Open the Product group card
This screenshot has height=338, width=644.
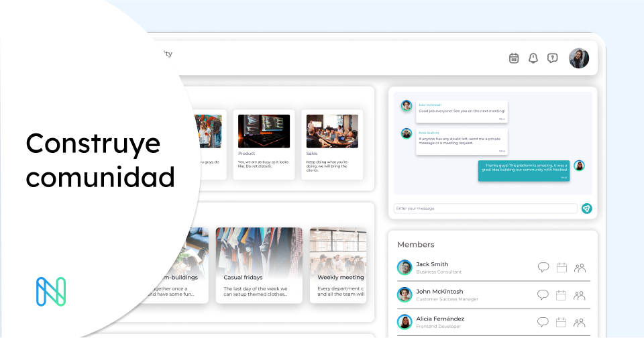click(264, 144)
